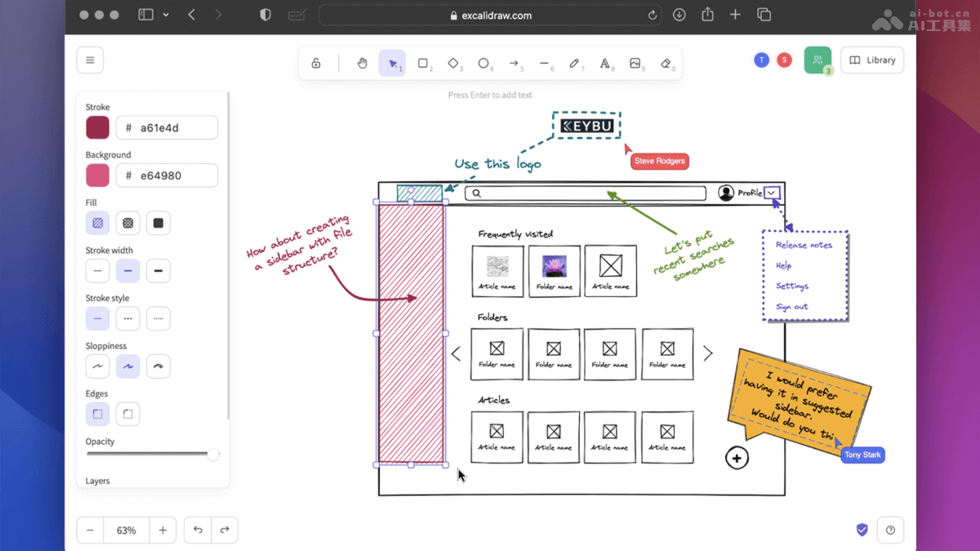Screen dimensions: 980x551
Task: Select the Rectangle tool
Action: coord(424,63)
